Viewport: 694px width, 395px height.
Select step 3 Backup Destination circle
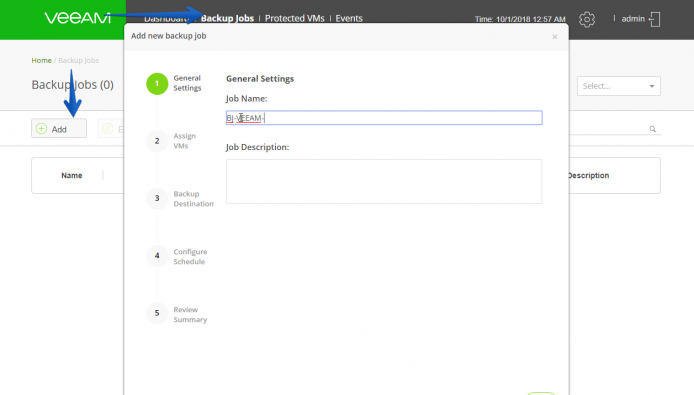tap(157, 198)
